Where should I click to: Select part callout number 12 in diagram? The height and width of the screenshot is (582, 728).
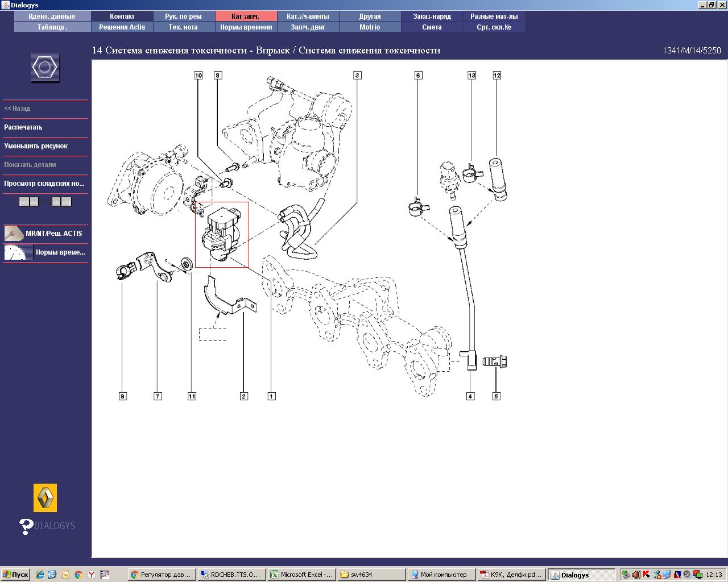[x=497, y=75]
